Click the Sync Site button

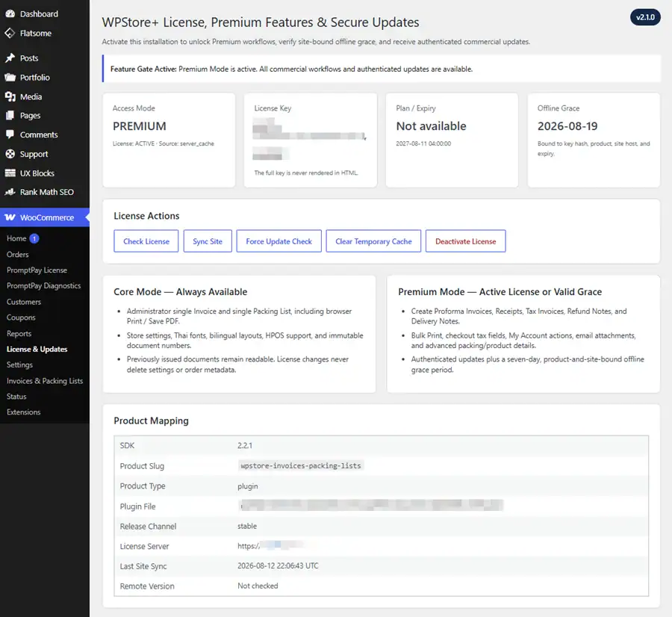[x=208, y=241]
